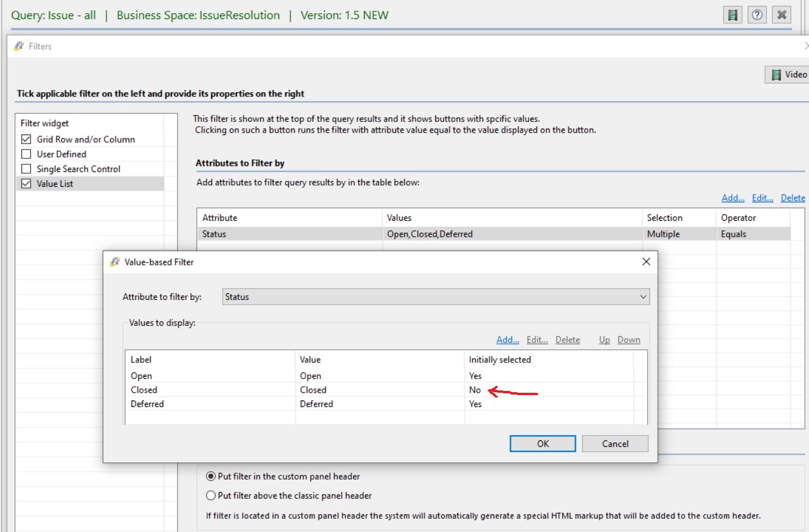Click the Operator column header
Image resolution: width=809 pixels, height=532 pixels.
(x=753, y=218)
